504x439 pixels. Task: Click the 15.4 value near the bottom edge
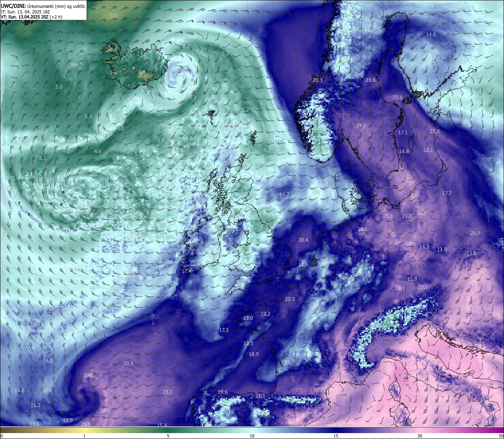[x=162, y=425]
